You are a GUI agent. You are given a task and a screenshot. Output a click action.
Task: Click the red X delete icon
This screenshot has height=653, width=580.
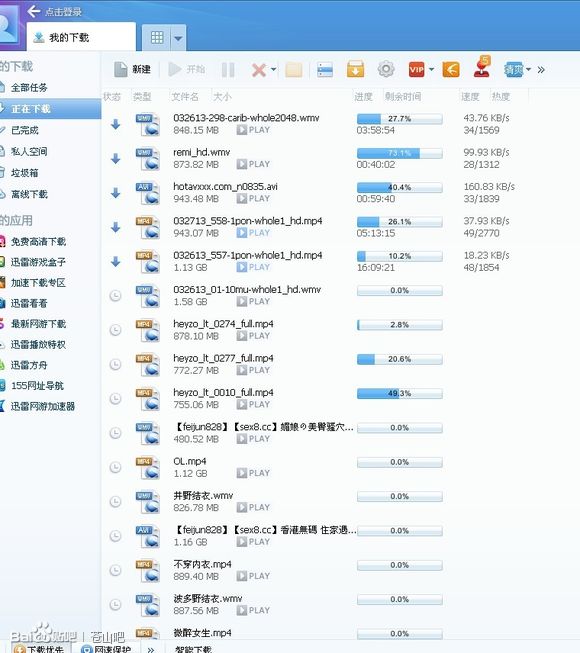(259, 70)
